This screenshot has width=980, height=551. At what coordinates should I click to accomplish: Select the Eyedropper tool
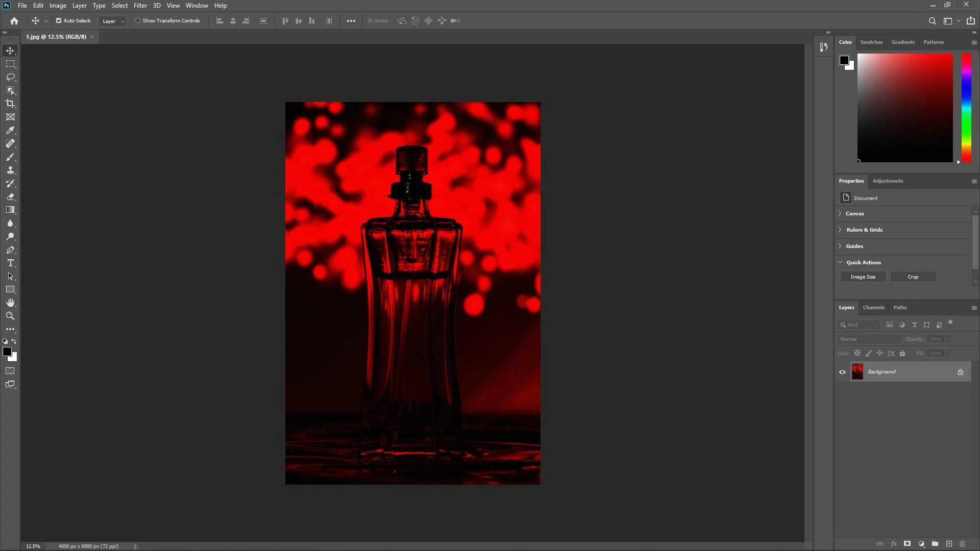[x=10, y=130]
